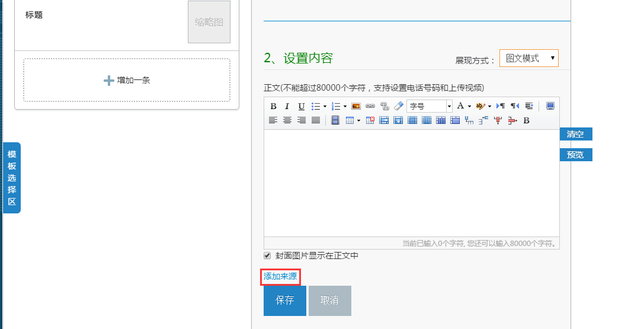
Task: Apply font color with the A icon
Action: click(x=460, y=106)
